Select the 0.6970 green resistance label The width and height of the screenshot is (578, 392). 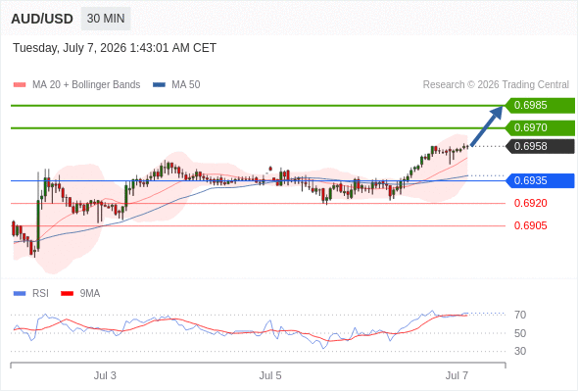pos(540,128)
